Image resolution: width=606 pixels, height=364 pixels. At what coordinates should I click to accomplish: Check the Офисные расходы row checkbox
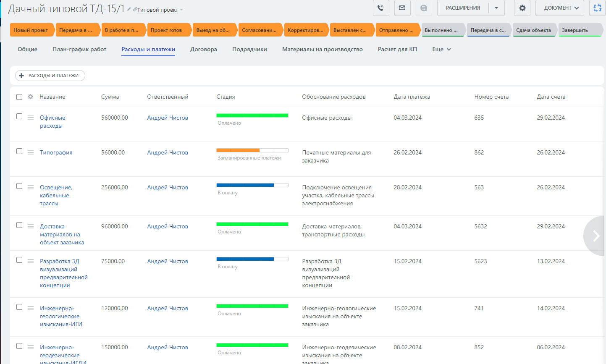point(19,117)
